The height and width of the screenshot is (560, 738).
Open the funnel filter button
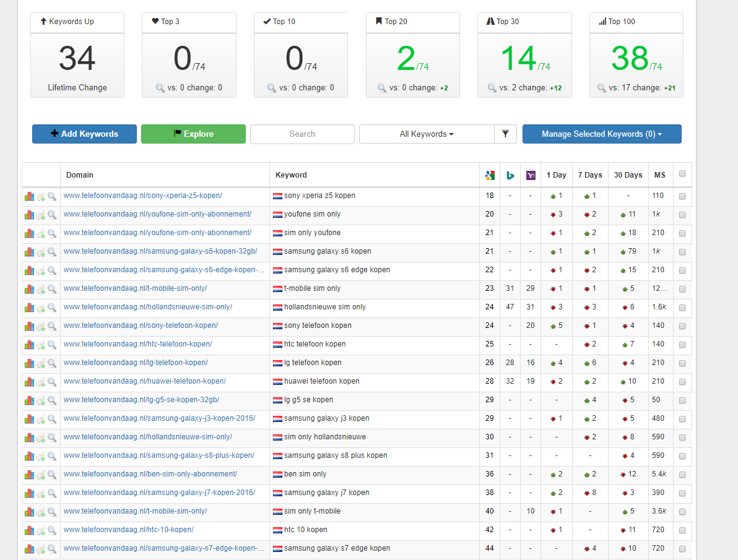point(505,134)
